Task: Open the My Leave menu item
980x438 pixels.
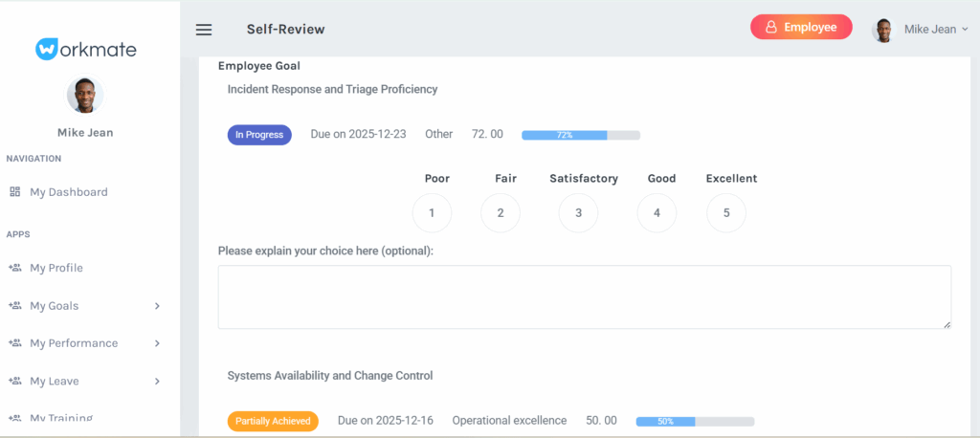Action: pos(55,382)
